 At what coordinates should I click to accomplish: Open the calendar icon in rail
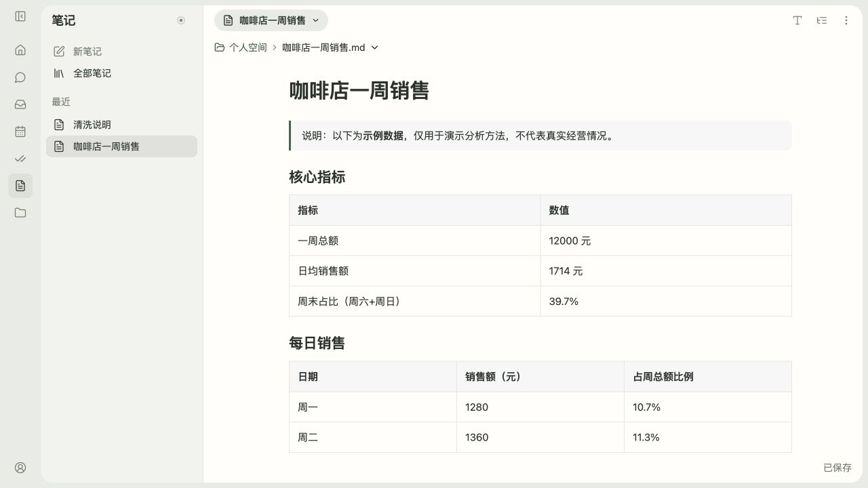coord(20,131)
